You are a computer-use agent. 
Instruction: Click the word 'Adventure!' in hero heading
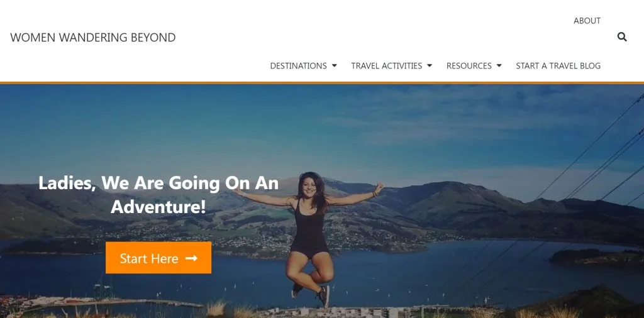tap(158, 206)
